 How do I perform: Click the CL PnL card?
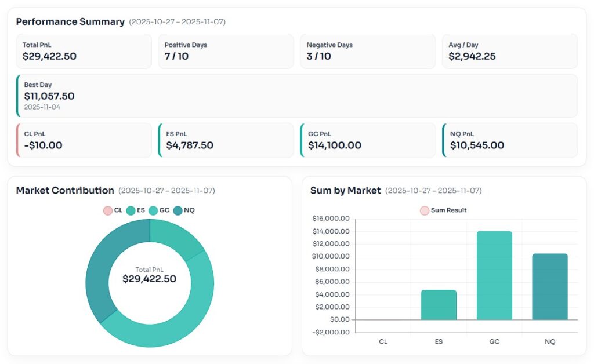click(84, 140)
